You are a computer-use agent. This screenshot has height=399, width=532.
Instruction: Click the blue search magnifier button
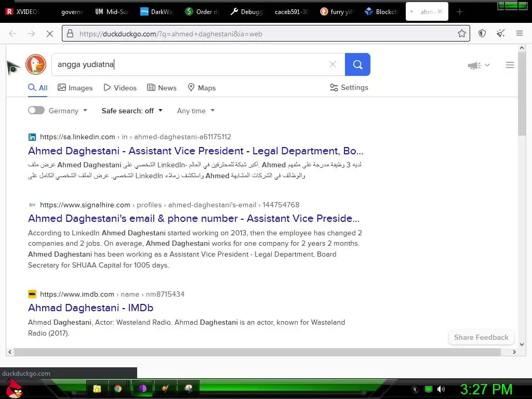pos(357,64)
